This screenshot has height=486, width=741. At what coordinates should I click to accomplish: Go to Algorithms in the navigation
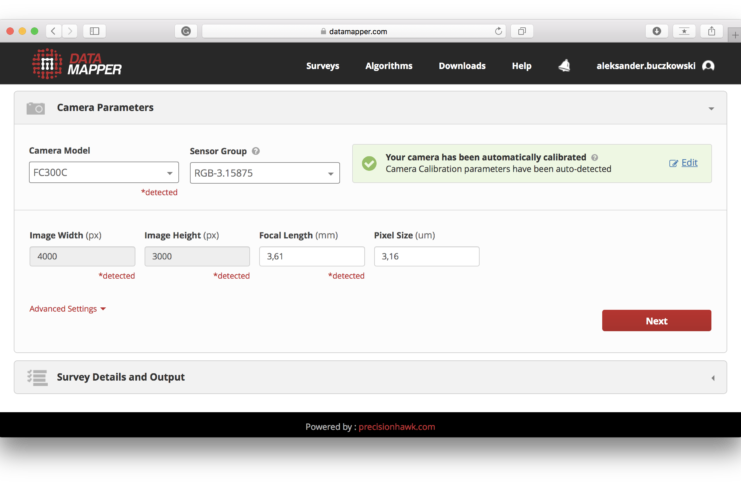coord(388,66)
